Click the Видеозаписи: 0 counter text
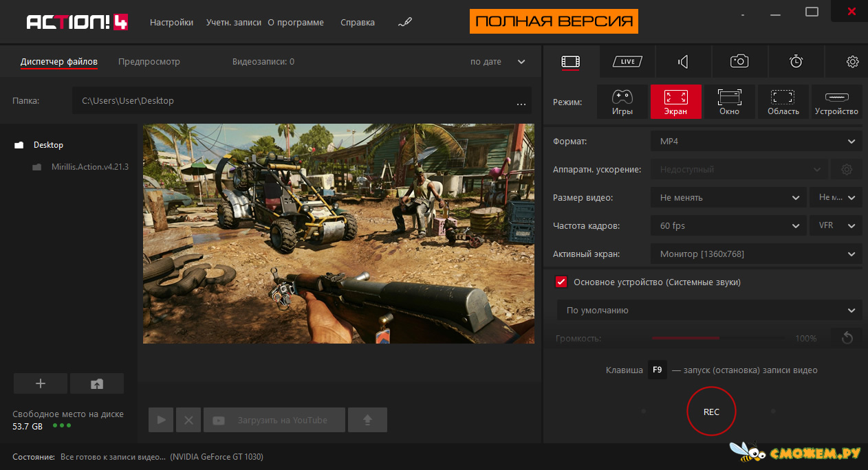This screenshot has height=470, width=868. pos(263,62)
